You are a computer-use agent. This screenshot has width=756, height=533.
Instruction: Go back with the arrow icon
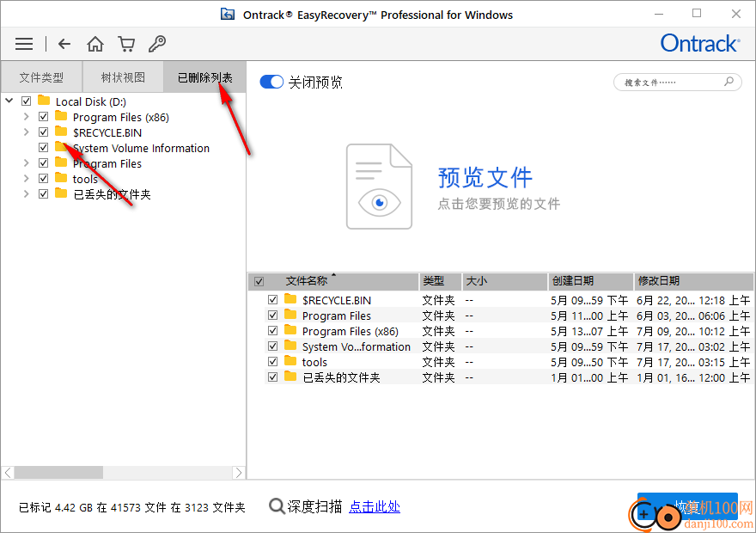64,44
